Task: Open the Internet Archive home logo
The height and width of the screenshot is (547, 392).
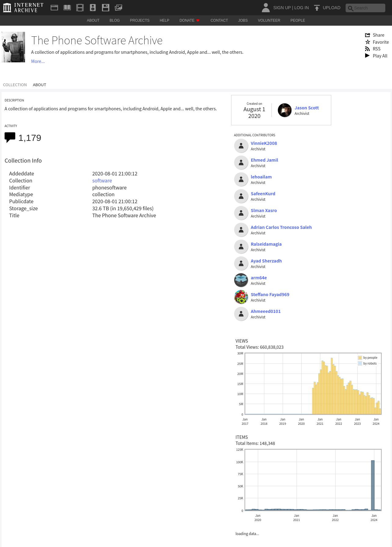Action: [23, 8]
